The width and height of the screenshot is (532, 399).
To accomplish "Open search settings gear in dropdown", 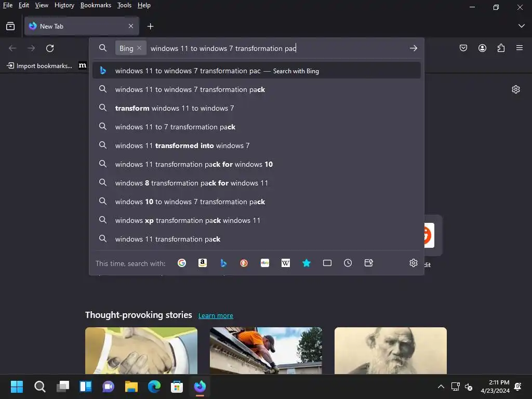I will [x=413, y=263].
